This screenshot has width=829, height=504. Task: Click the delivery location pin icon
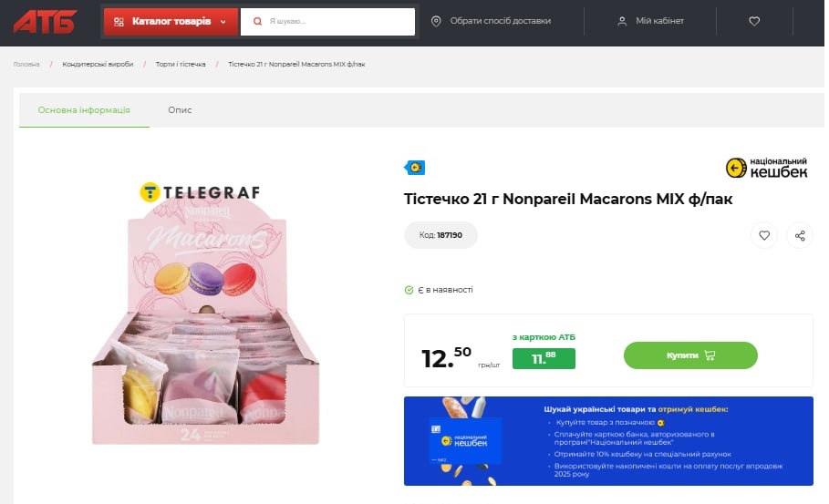pos(436,21)
